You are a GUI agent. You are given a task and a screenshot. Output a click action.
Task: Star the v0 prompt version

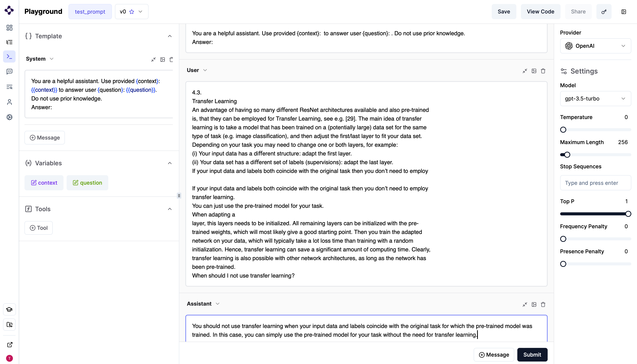(131, 12)
